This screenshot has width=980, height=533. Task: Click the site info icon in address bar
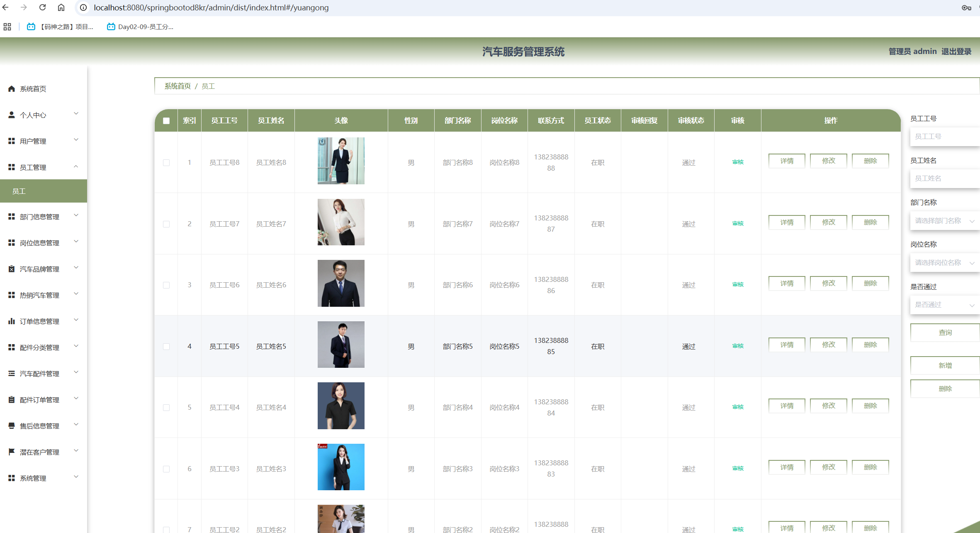(x=83, y=7)
